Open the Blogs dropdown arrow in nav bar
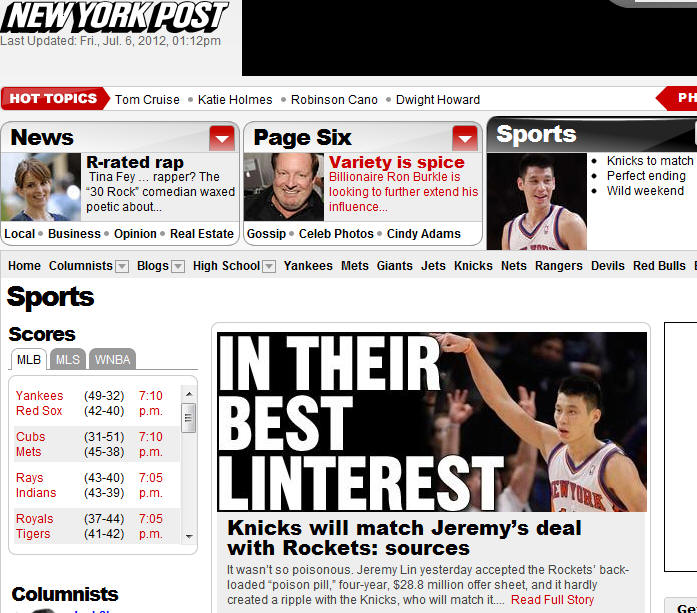Viewport: 697px width, 613px height. tap(178, 266)
